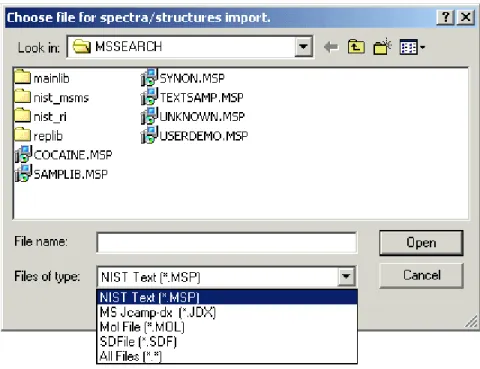Select Mol File (*.MOL) file type
The width and height of the screenshot is (480, 369).
pos(227,327)
